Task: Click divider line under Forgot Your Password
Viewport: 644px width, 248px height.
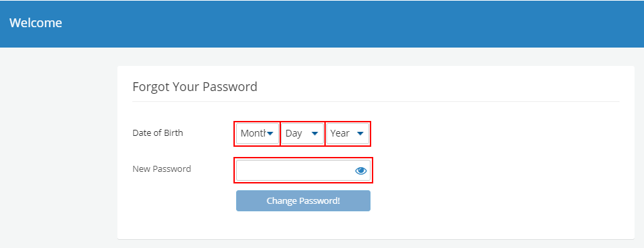Action: (x=376, y=102)
